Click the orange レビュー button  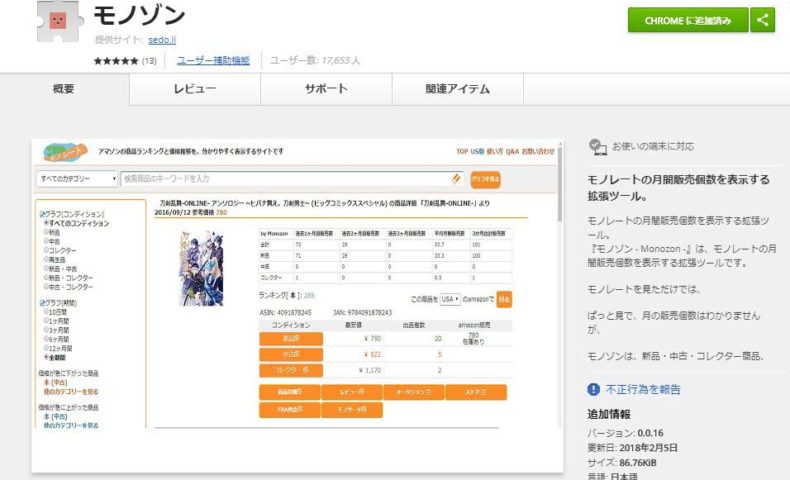pos(352,392)
